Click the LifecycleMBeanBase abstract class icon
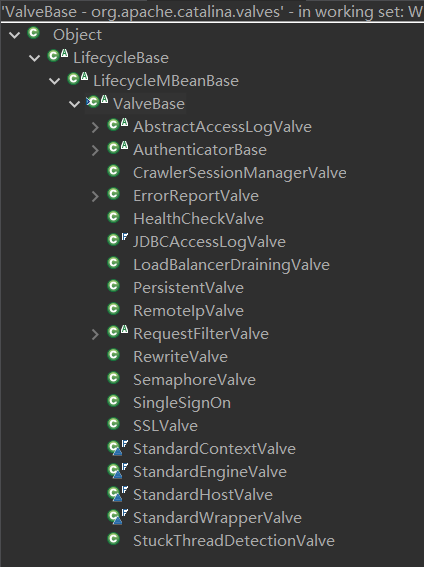Image resolution: width=424 pixels, height=567 pixels. point(78,78)
